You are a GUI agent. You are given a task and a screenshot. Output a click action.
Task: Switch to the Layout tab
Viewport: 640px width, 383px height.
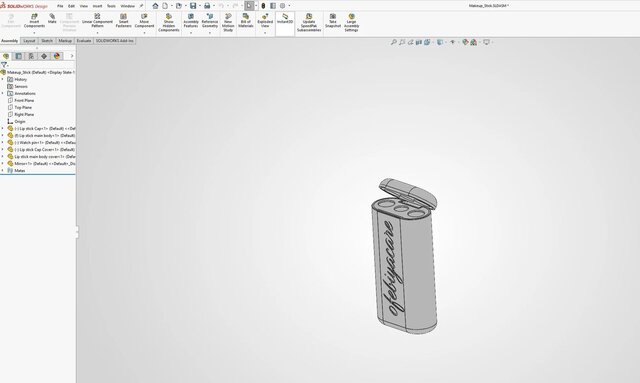click(29, 41)
